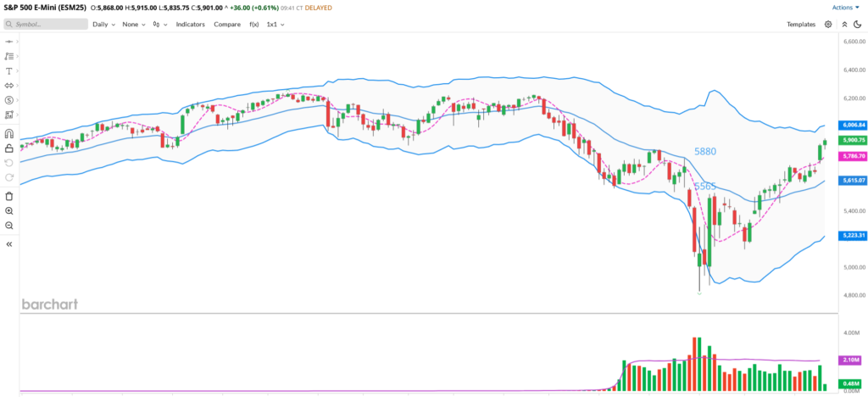Open the Actions link at top right
868x397 pixels.
pyautogui.click(x=845, y=8)
